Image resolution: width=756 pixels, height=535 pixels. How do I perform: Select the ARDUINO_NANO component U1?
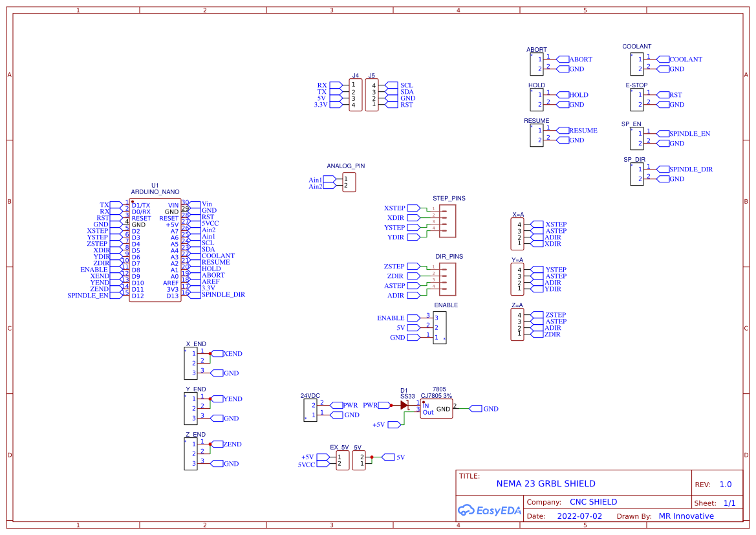click(155, 249)
